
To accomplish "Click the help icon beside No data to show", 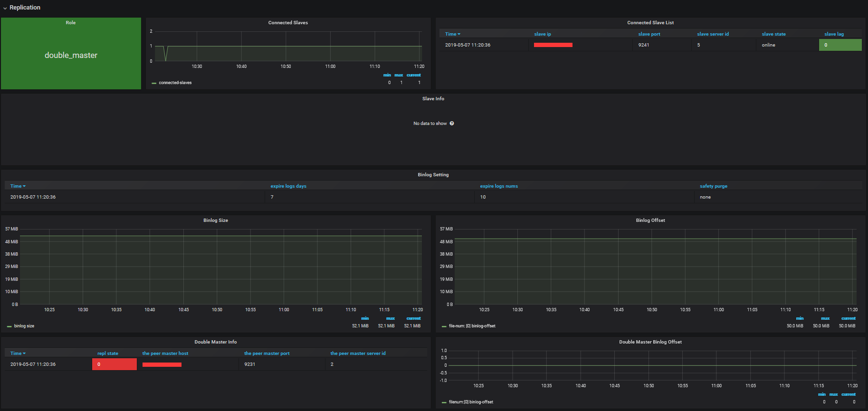I will point(452,124).
